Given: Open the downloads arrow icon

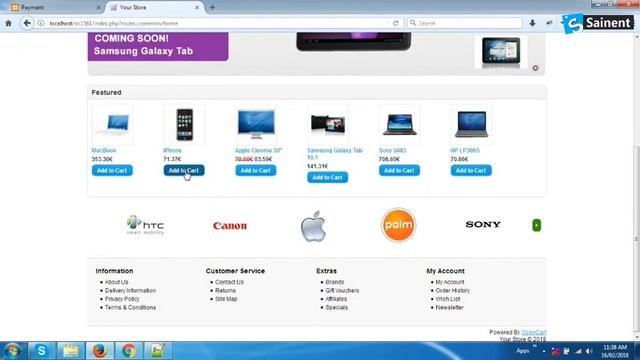Looking at the screenshot, I should click(x=532, y=23).
